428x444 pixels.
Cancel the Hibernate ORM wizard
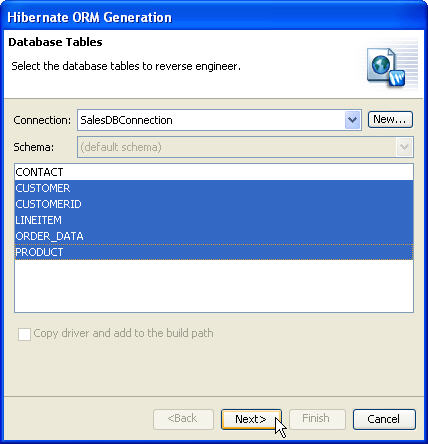pyautogui.click(x=384, y=419)
